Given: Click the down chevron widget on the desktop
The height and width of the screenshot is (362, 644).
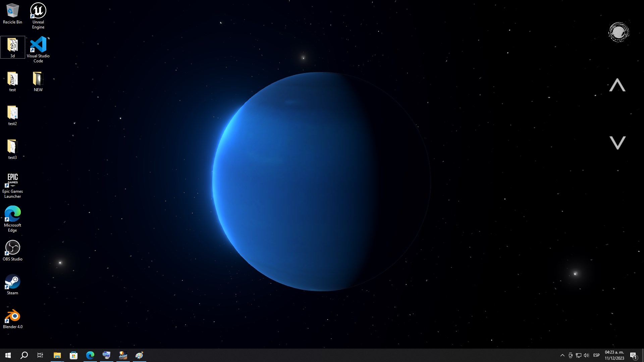Looking at the screenshot, I should click(x=618, y=143).
